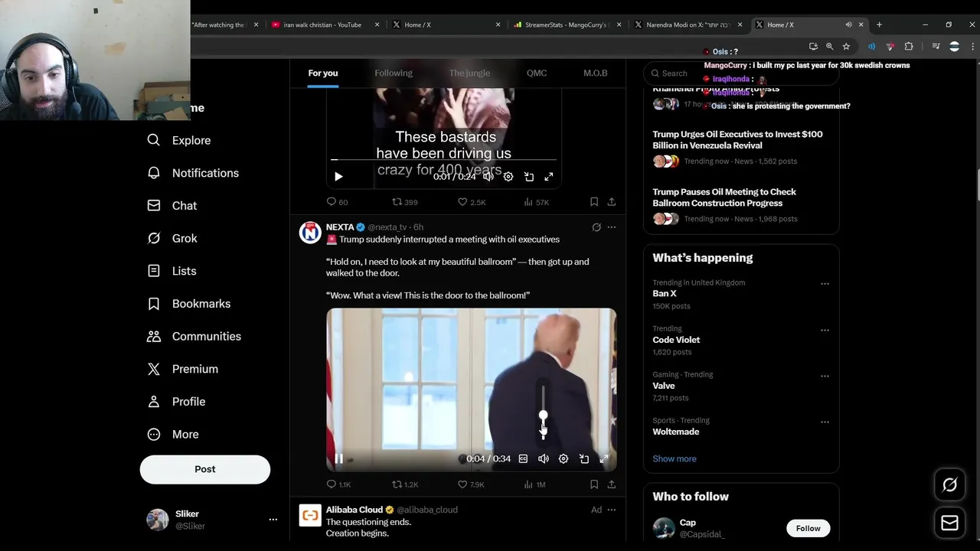
Task: Open more options on the Alibaba Cloud ad
Action: pyautogui.click(x=612, y=510)
